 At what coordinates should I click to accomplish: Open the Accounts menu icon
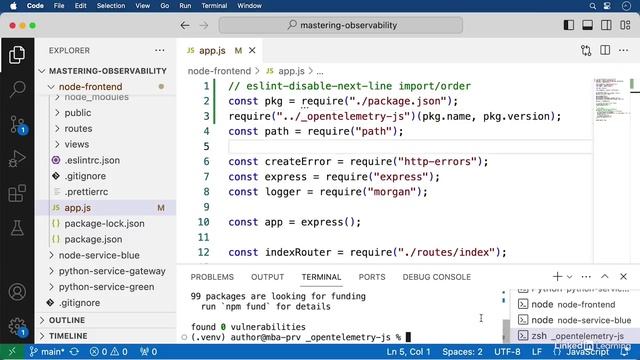[17, 292]
